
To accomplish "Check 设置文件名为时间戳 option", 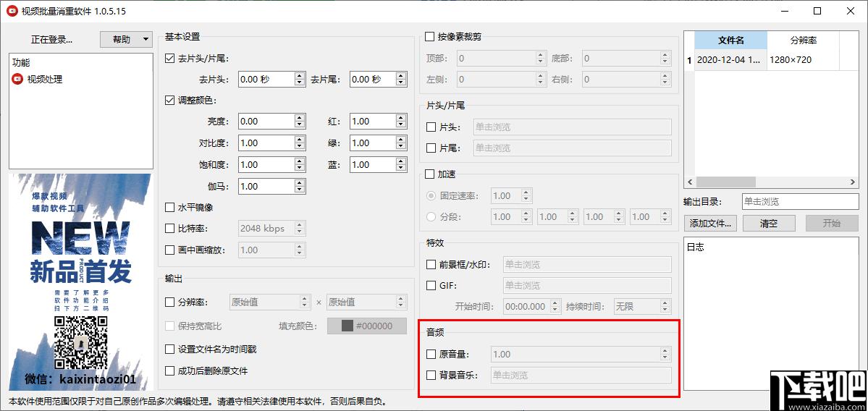I will coord(170,349).
